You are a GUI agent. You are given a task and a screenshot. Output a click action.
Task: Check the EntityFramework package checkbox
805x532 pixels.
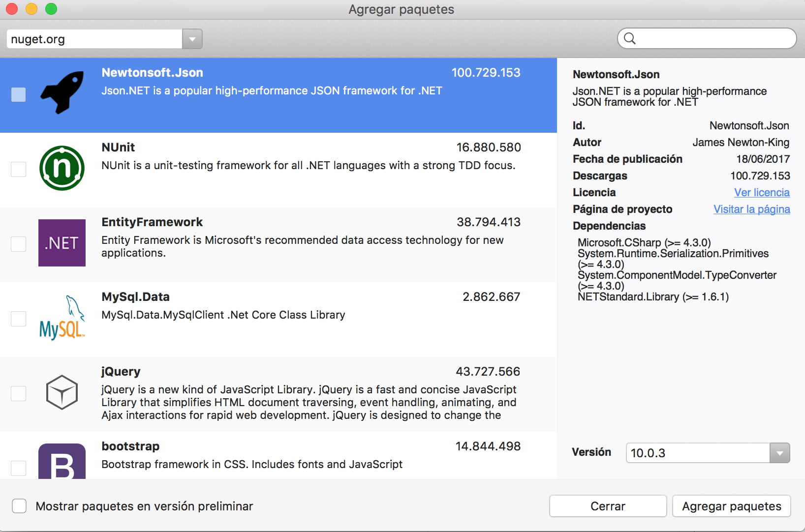[19, 244]
